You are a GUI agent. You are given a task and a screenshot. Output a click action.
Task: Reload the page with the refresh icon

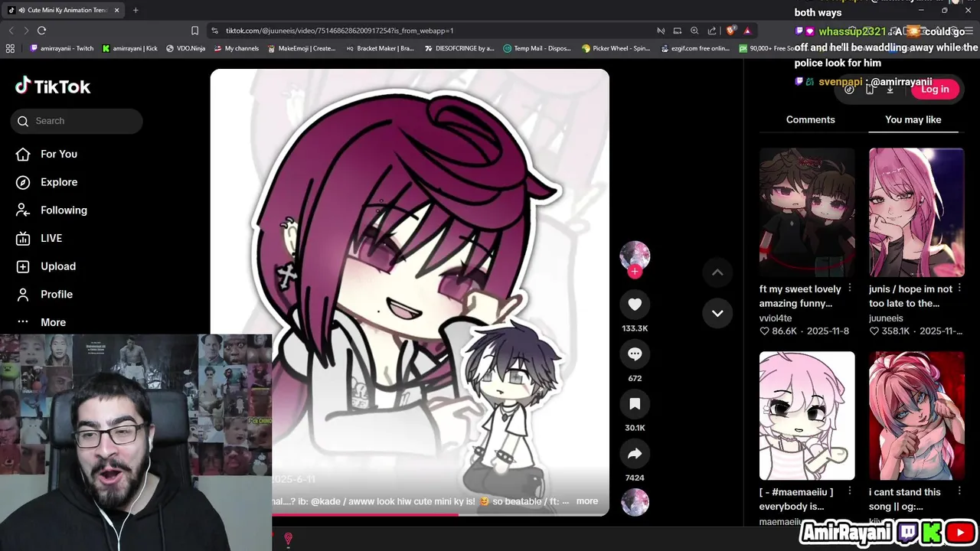(x=41, y=31)
